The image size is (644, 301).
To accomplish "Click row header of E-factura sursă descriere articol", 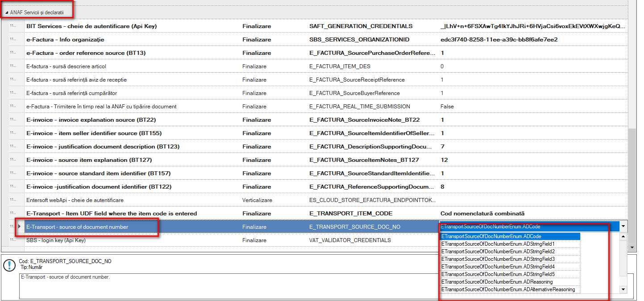I will (17, 66).
